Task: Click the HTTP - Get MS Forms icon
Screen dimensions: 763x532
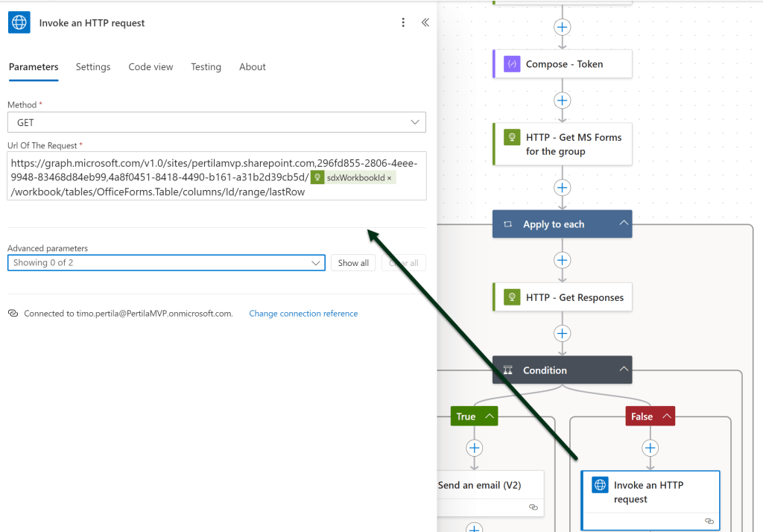Action: [x=512, y=137]
